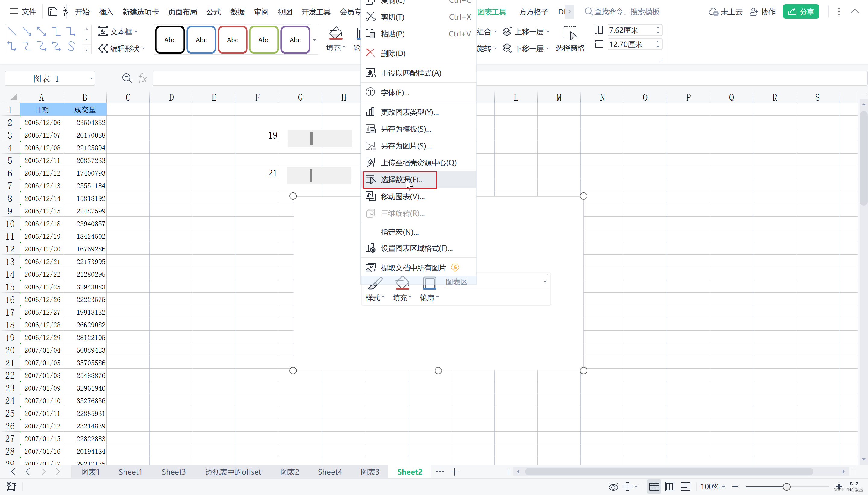Viewport: 868px width, 495px height.
Task: Choose 另存为图片(S)... menu entry
Action: point(419,146)
